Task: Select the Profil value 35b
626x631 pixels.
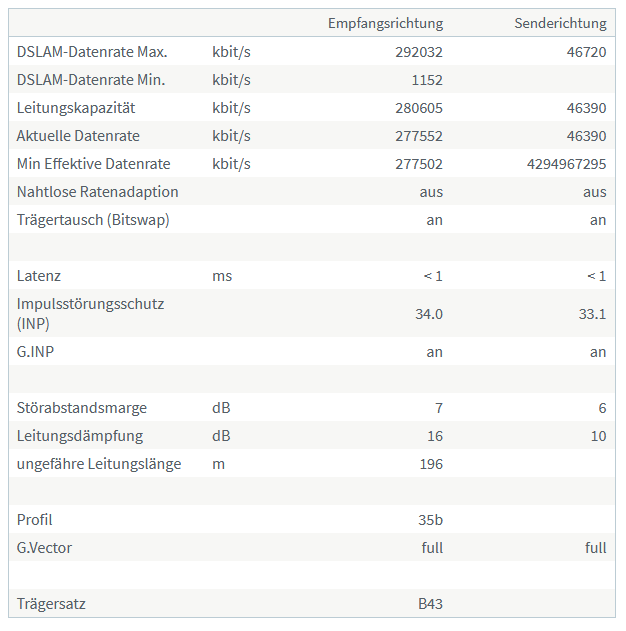Action: pos(430,520)
